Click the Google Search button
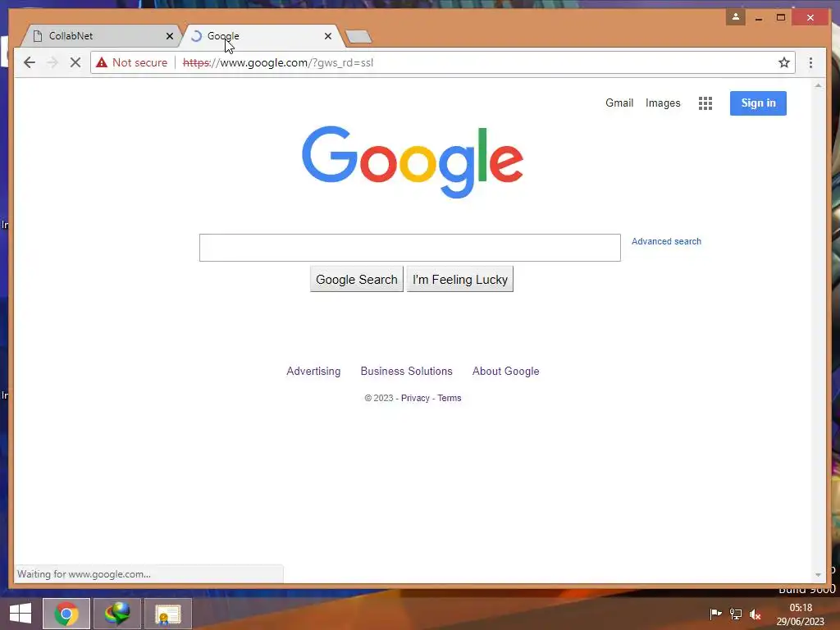The width and height of the screenshot is (840, 630). (356, 279)
